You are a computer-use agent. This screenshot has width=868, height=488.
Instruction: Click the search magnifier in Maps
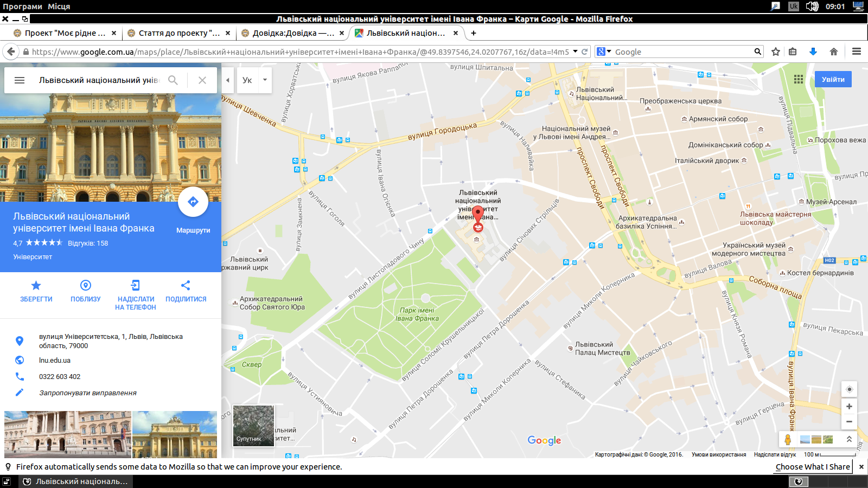point(173,80)
